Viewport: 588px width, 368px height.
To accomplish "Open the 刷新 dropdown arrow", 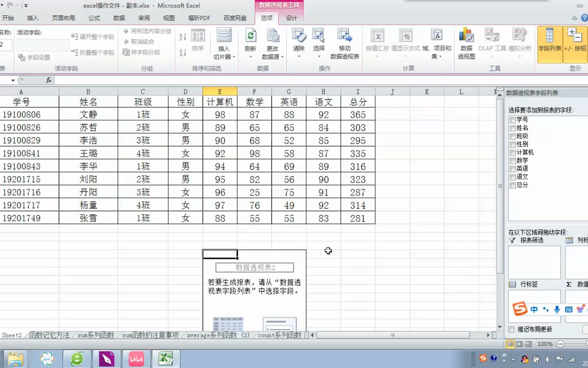I will click(x=250, y=57).
